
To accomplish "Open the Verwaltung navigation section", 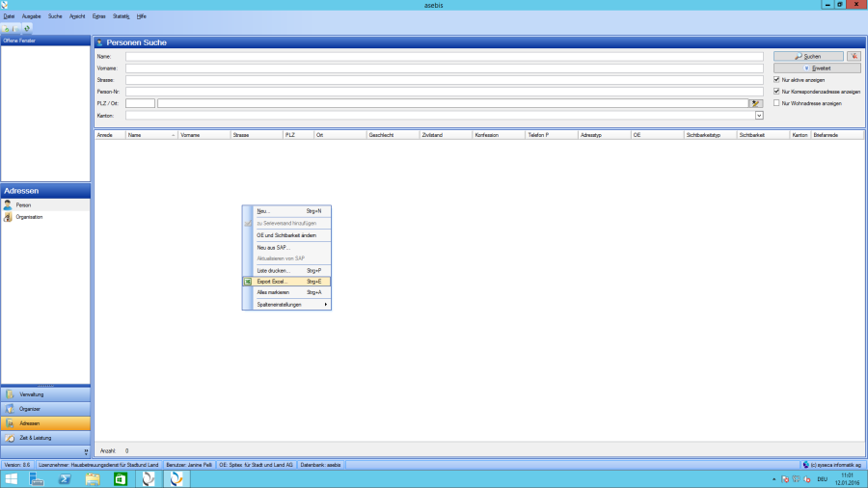I will point(32,394).
